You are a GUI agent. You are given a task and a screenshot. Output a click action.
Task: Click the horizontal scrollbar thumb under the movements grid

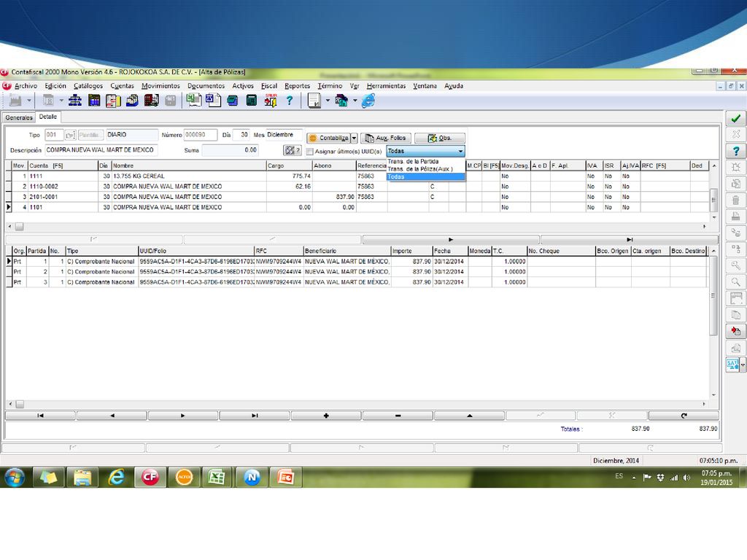(x=20, y=227)
